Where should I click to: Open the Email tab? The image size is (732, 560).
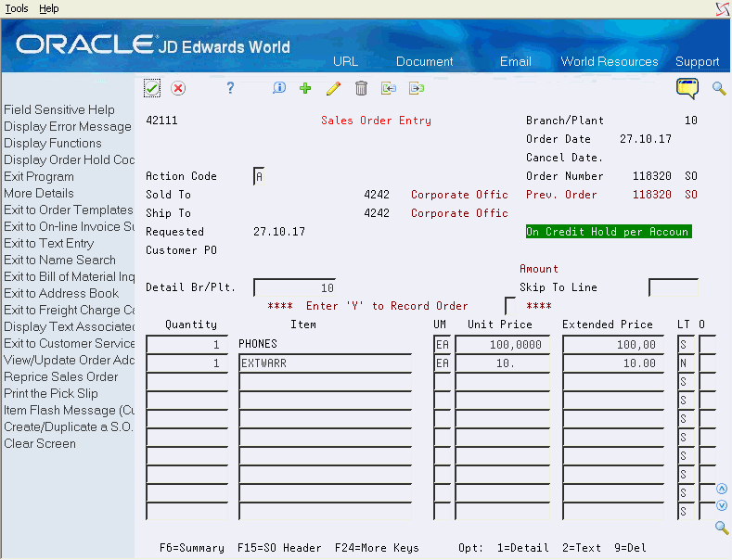(x=516, y=61)
